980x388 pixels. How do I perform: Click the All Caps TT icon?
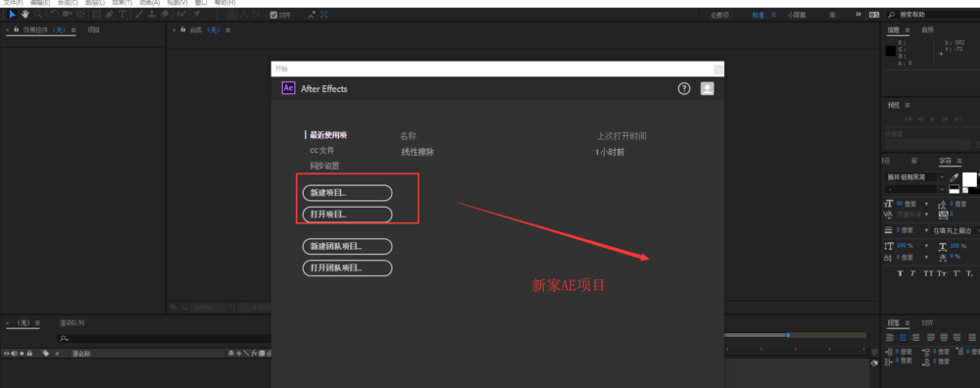pyautogui.click(x=928, y=273)
